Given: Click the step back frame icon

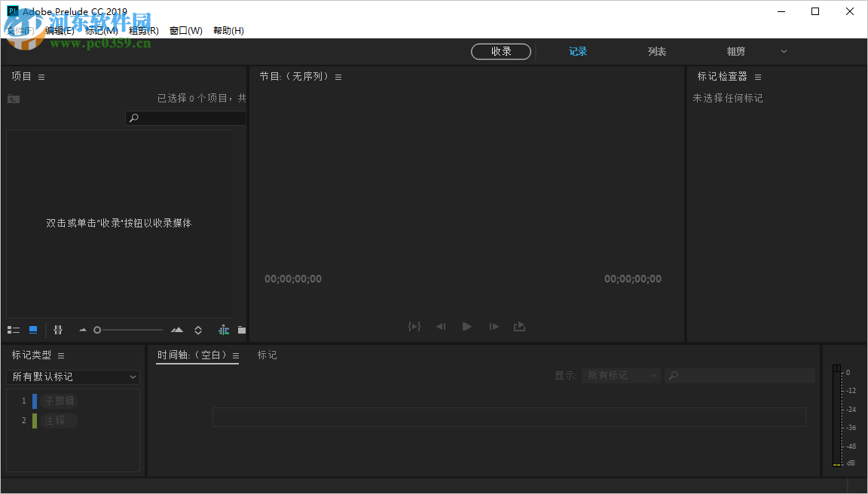Looking at the screenshot, I should (x=441, y=326).
